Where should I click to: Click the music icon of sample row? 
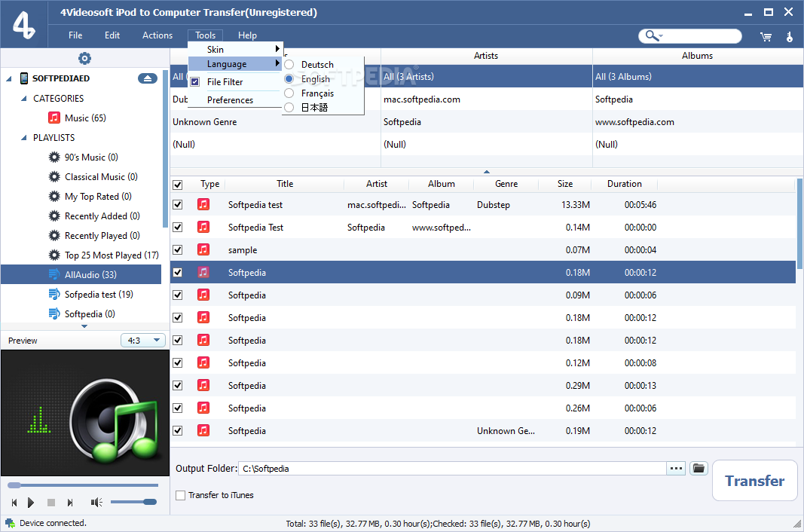point(203,250)
